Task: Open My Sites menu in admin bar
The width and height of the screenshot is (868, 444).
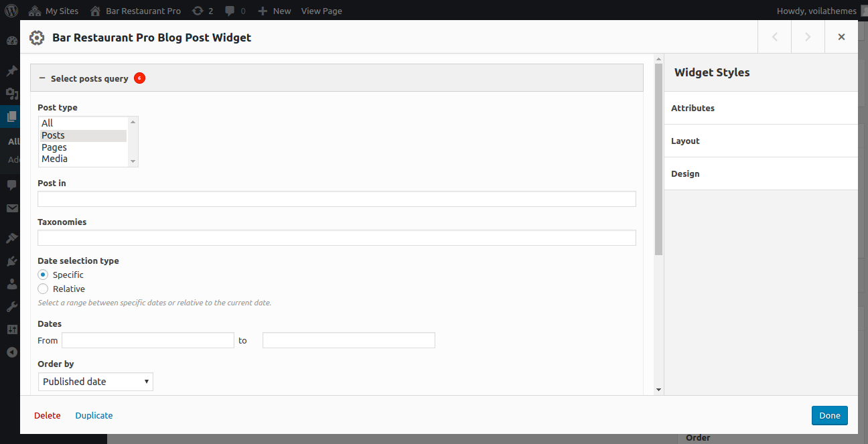Action: point(54,11)
